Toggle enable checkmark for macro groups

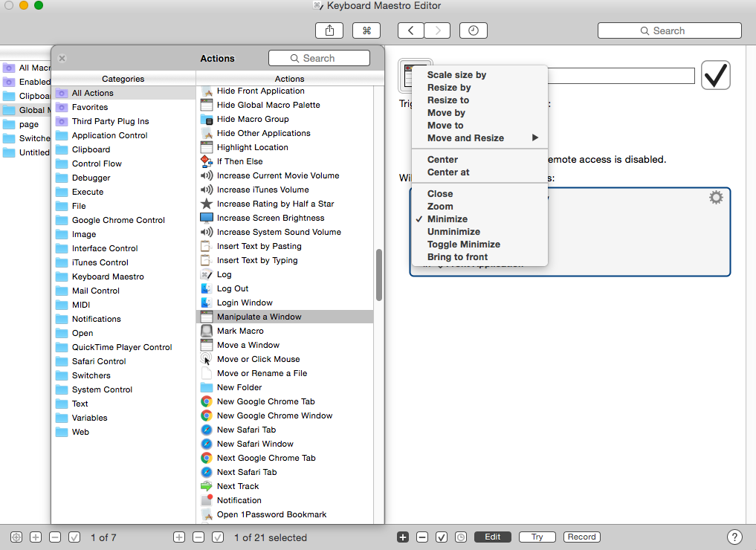pyautogui.click(x=74, y=537)
